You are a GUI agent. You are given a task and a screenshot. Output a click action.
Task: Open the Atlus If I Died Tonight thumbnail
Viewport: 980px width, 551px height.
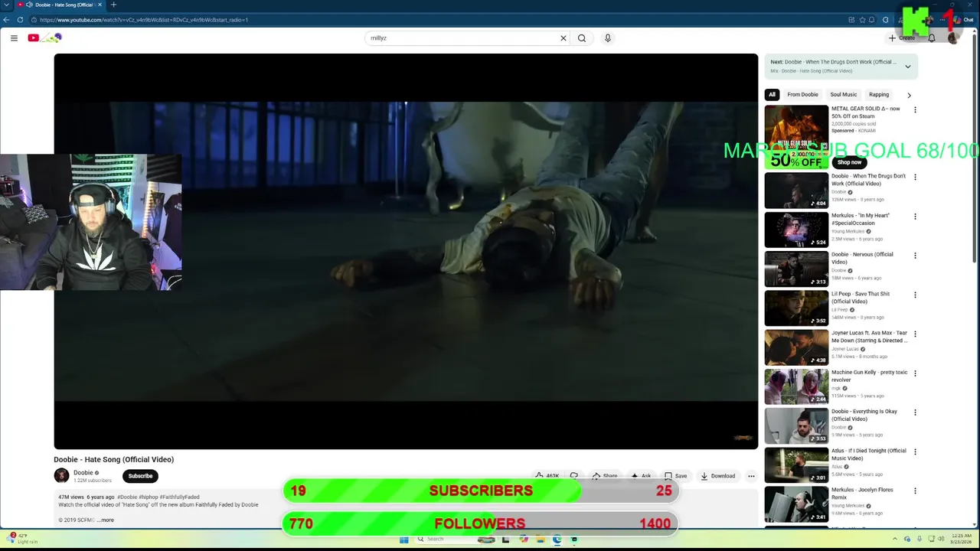(796, 465)
